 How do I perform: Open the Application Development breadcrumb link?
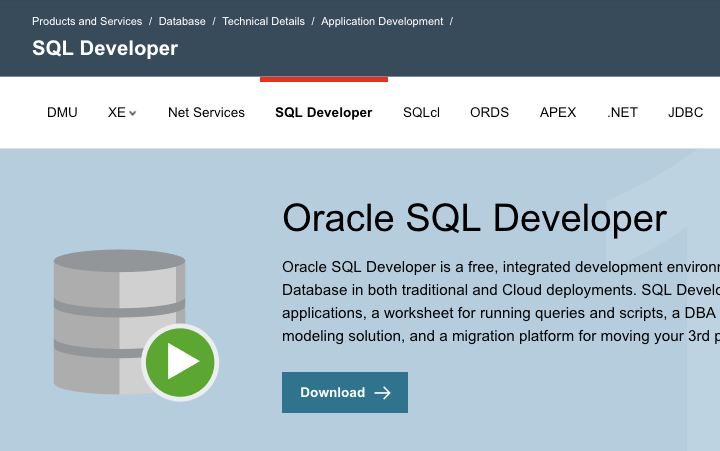tap(382, 21)
